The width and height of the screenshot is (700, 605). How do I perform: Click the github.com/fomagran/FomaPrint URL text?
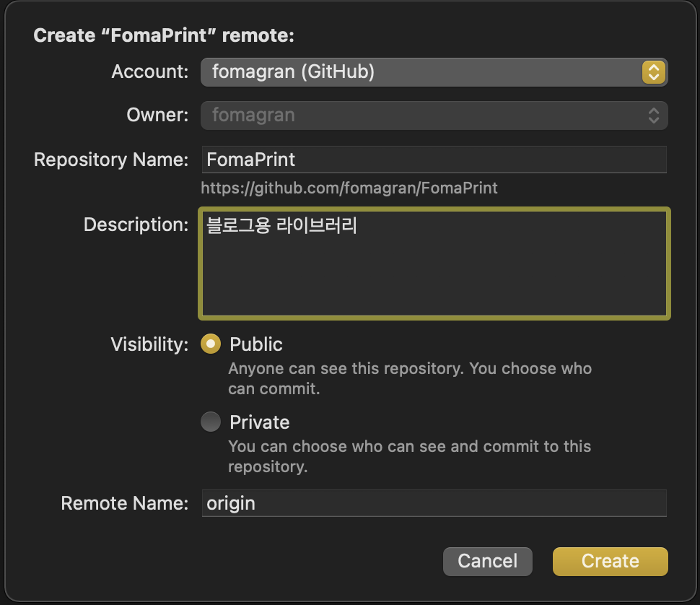(349, 188)
